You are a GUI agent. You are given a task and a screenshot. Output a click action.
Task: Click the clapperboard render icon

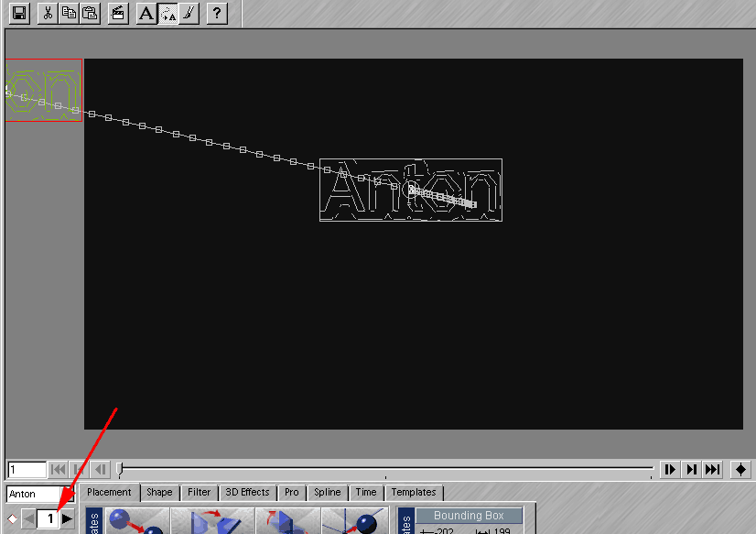click(118, 13)
